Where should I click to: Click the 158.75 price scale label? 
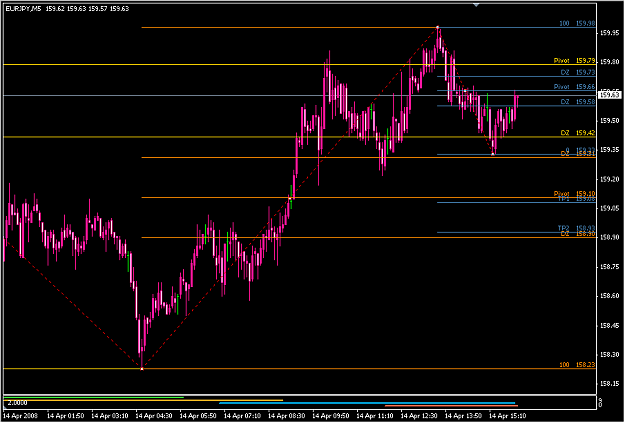pos(609,267)
